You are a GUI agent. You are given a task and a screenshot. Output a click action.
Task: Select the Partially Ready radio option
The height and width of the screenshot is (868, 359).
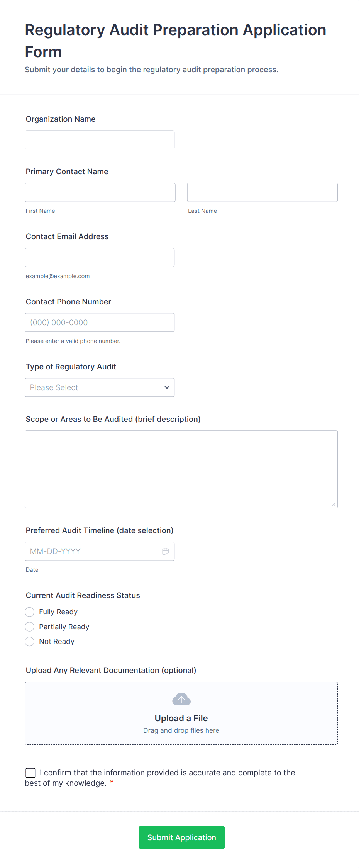point(30,627)
